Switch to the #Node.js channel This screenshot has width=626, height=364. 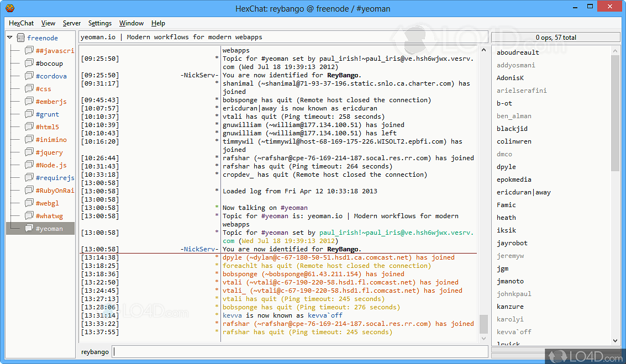51,165
